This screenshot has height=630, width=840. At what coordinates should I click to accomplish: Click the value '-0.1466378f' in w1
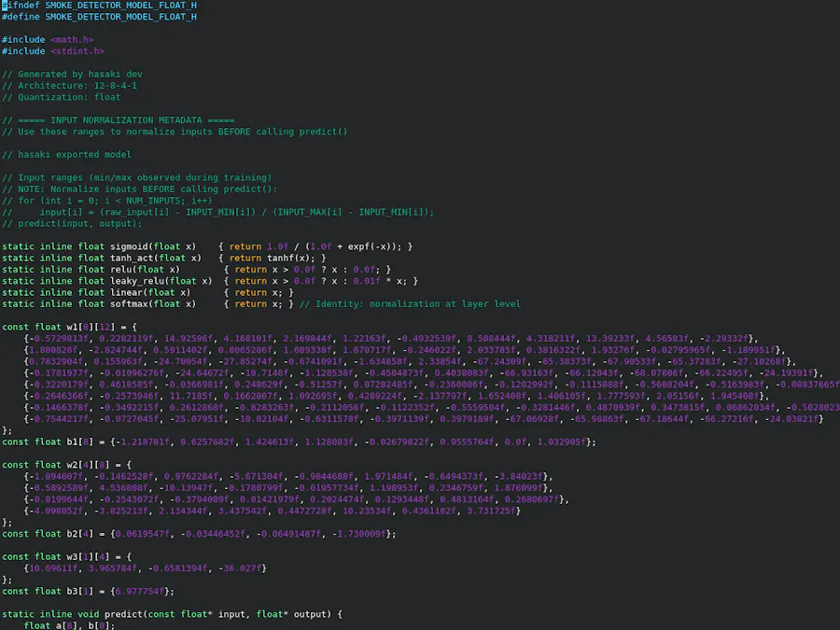[x=59, y=408]
